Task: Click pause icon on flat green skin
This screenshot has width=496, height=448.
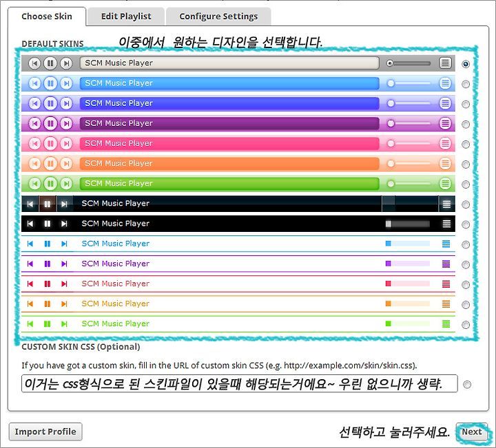Action: 47,324
